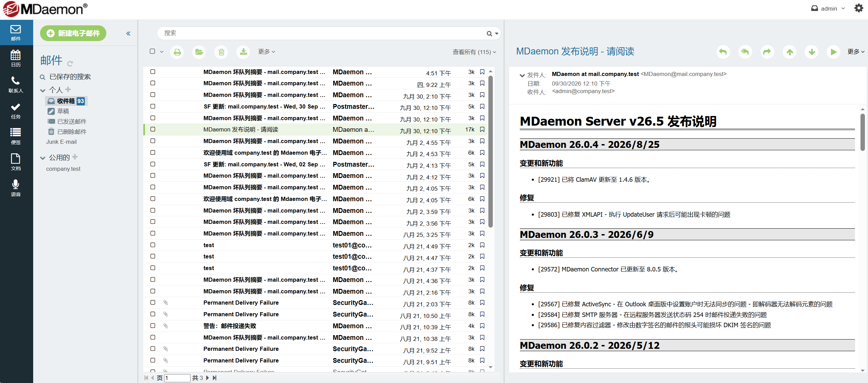Open the settings gear icon
This screenshot has height=383, width=868.
[x=858, y=8]
